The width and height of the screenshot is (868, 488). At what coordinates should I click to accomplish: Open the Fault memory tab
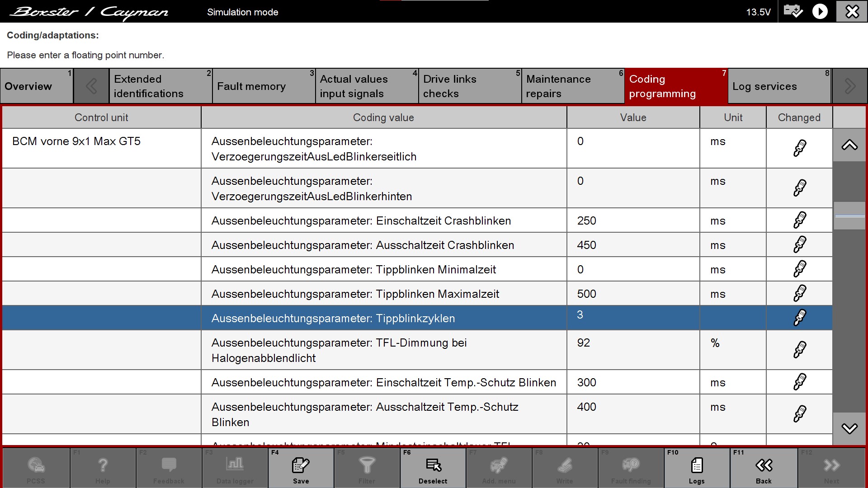click(x=264, y=86)
